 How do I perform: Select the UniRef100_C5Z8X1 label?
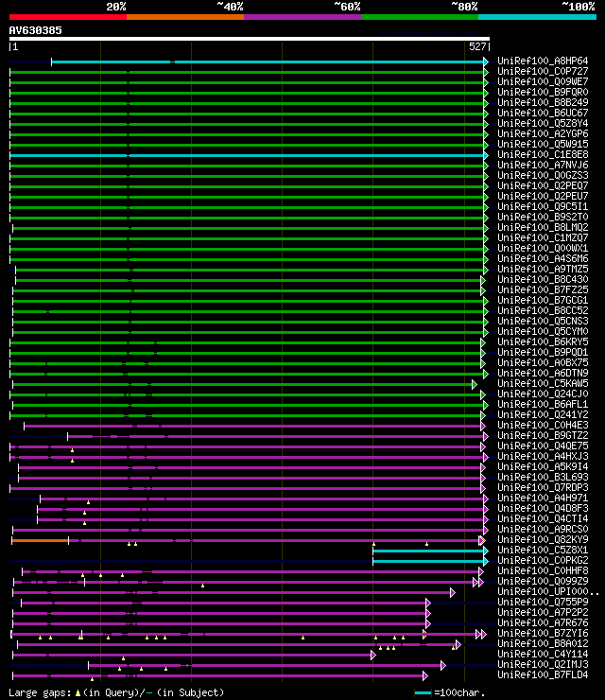click(x=543, y=551)
